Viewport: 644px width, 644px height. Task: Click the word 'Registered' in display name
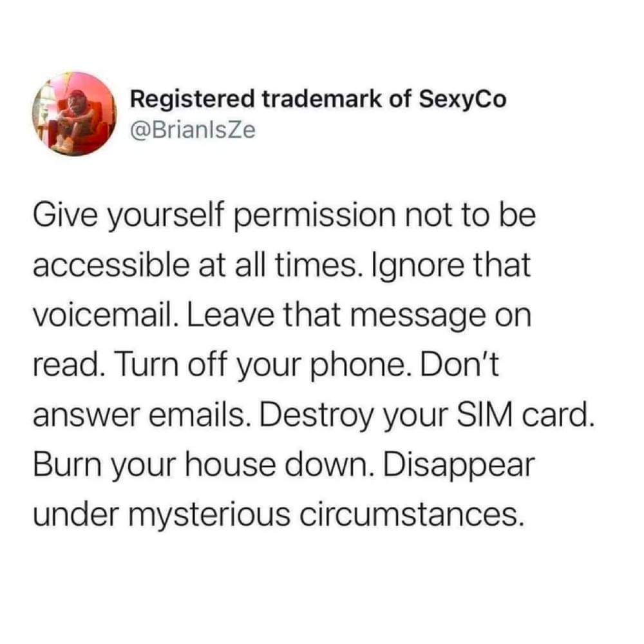[192, 100]
